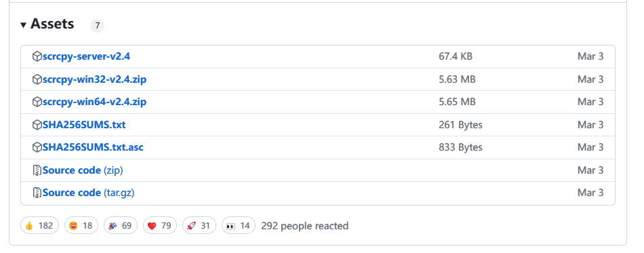Download Source code (zip)

pyautogui.click(x=83, y=170)
